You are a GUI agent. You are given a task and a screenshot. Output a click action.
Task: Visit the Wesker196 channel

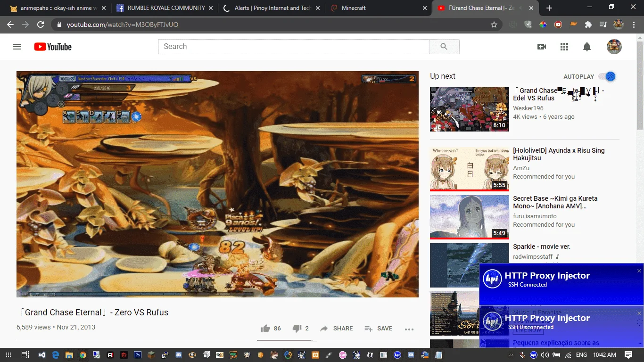click(x=528, y=108)
